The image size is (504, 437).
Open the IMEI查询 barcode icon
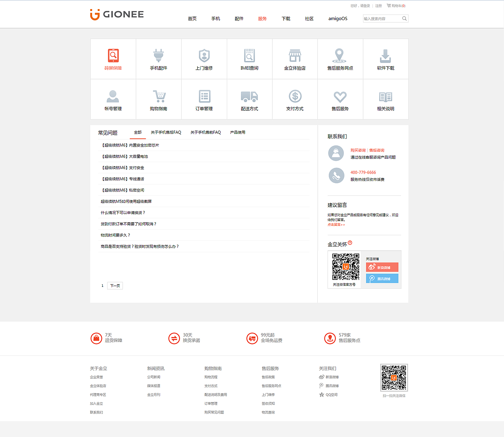pyautogui.click(x=250, y=56)
